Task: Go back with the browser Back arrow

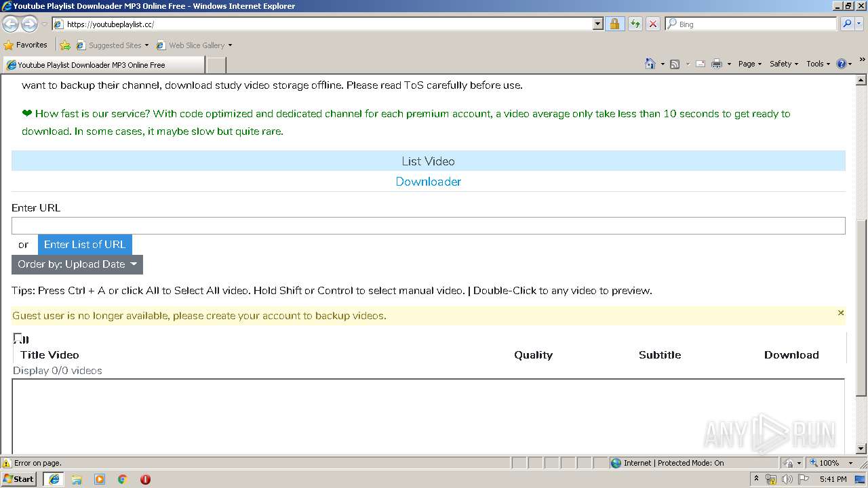Action: tap(11, 24)
